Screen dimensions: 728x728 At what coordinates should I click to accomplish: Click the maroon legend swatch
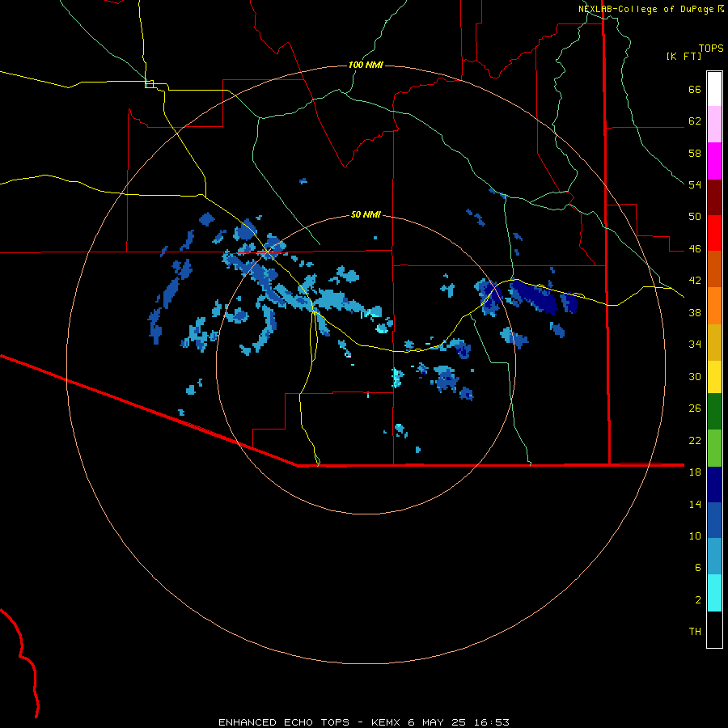pos(714,197)
